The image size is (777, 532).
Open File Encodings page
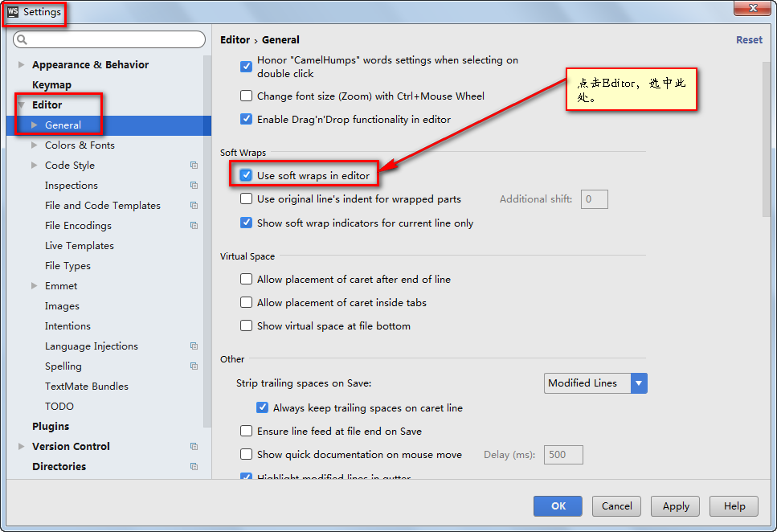78,226
